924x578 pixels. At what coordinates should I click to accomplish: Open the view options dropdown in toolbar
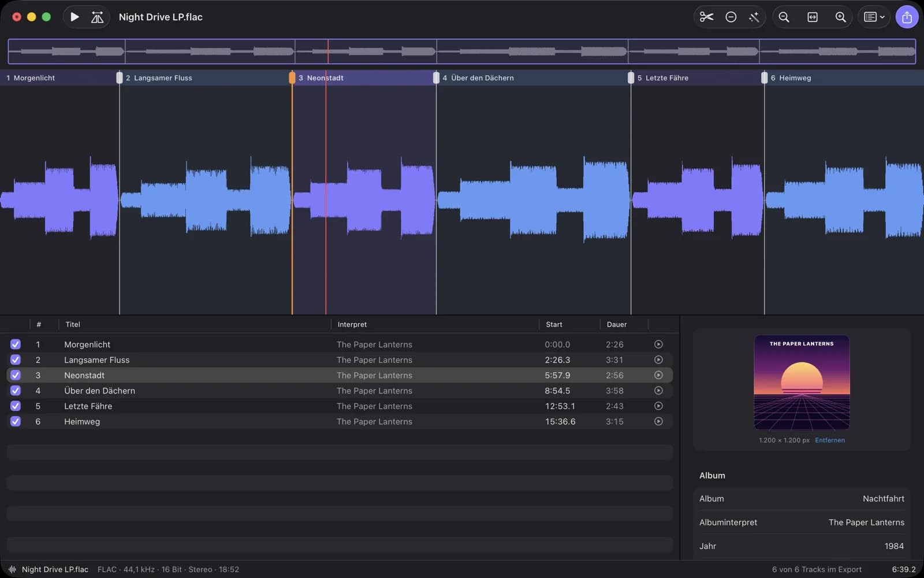pos(874,17)
